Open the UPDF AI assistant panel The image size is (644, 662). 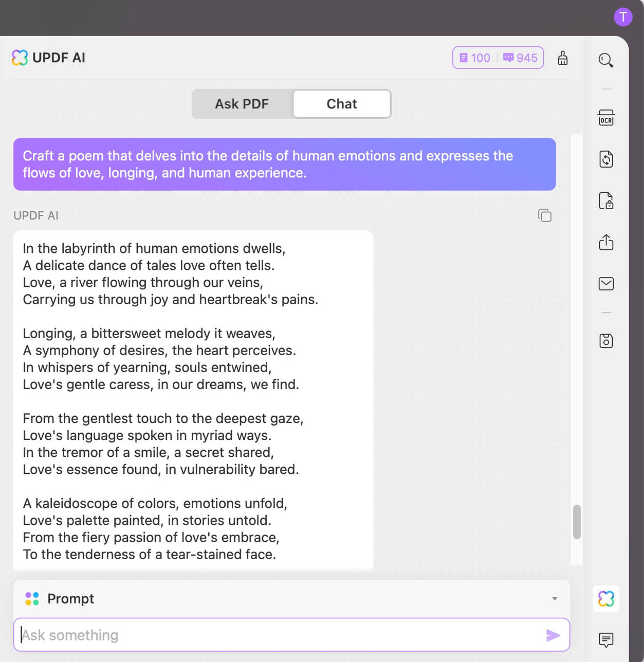pos(606,598)
